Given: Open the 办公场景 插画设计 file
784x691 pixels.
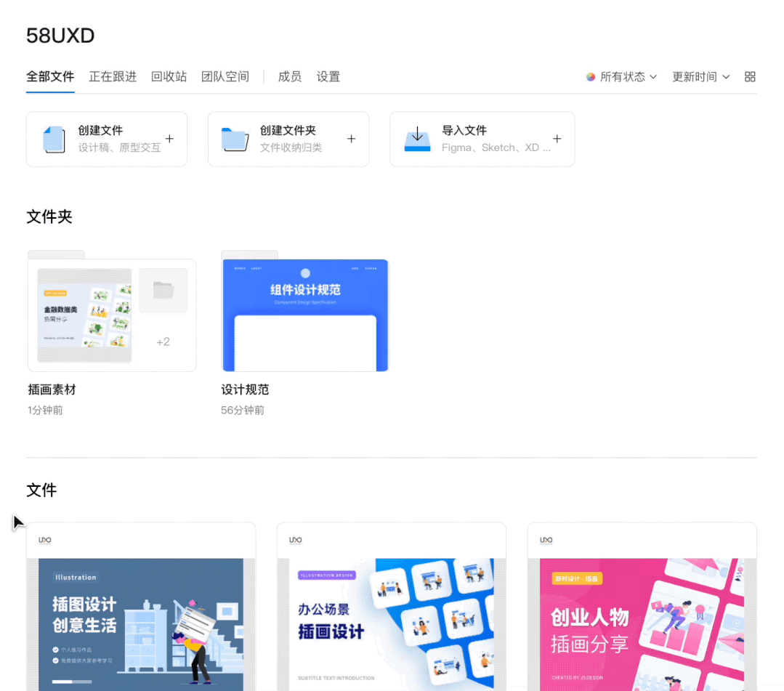Looking at the screenshot, I should coord(392,607).
